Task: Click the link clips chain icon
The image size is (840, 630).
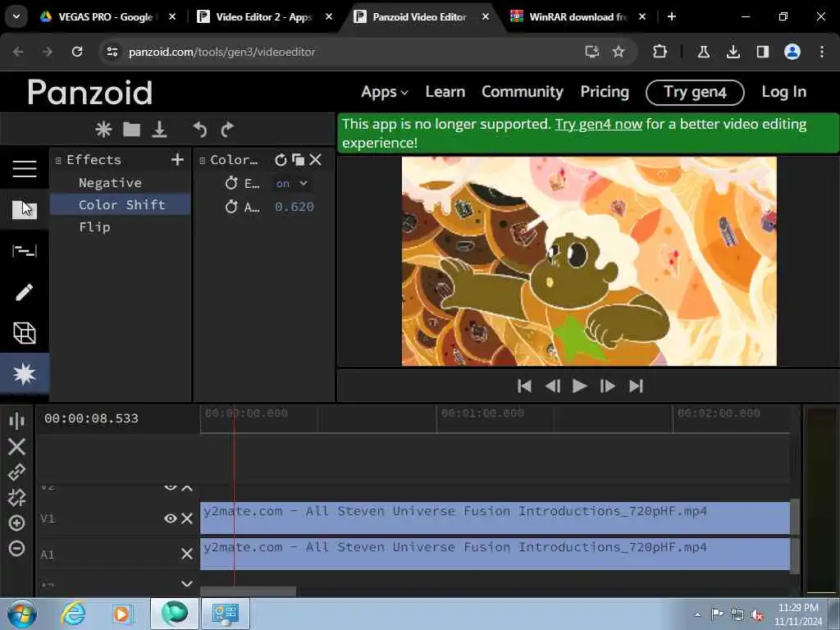Action: [16, 472]
